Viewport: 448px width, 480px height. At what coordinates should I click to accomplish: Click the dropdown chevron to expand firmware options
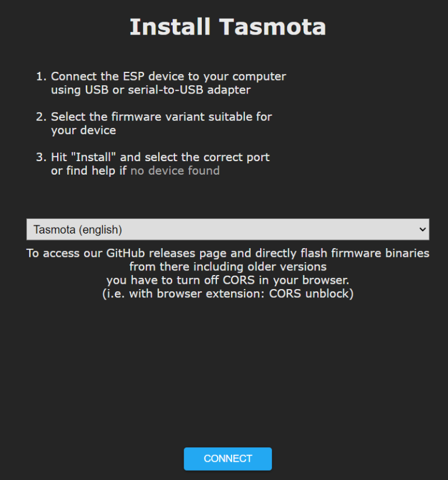click(x=424, y=229)
